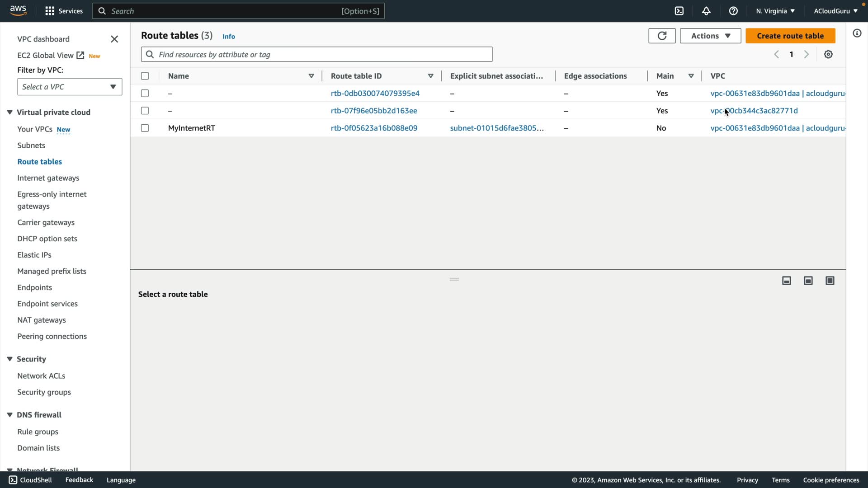Tick checkbox for rtb-07f96e05bb2d163ee
Image resolution: width=868 pixels, height=488 pixels.
(x=145, y=111)
